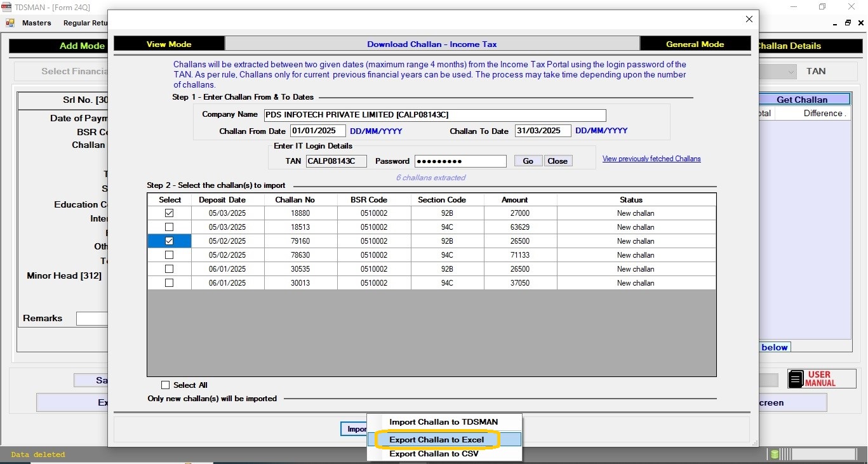Enable the Select All checkbox
The height and width of the screenshot is (464, 868).
click(x=166, y=385)
